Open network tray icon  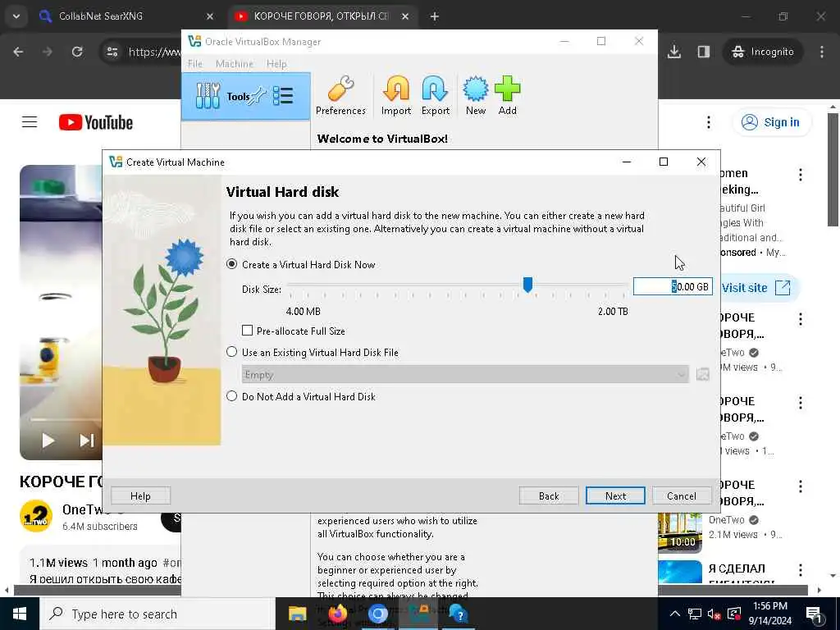click(694, 614)
